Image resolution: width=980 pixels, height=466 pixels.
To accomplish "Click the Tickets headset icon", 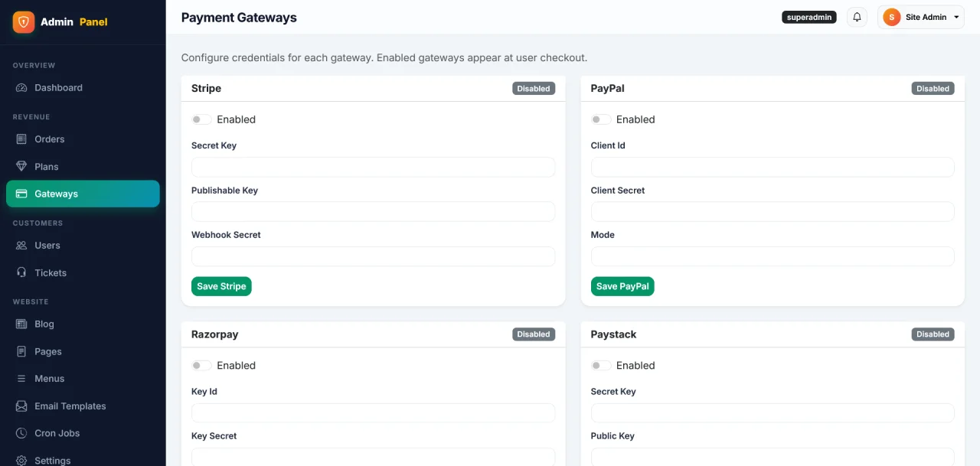I will (x=21, y=273).
